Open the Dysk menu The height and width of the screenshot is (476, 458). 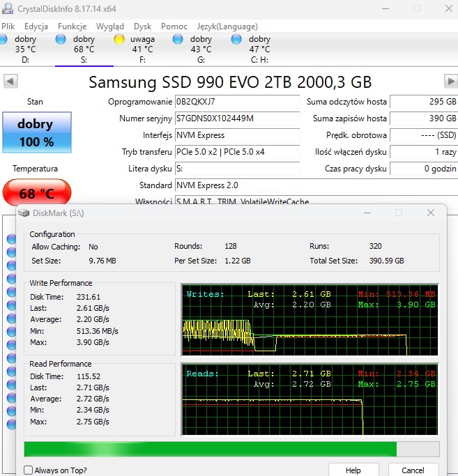tap(142, 26)
